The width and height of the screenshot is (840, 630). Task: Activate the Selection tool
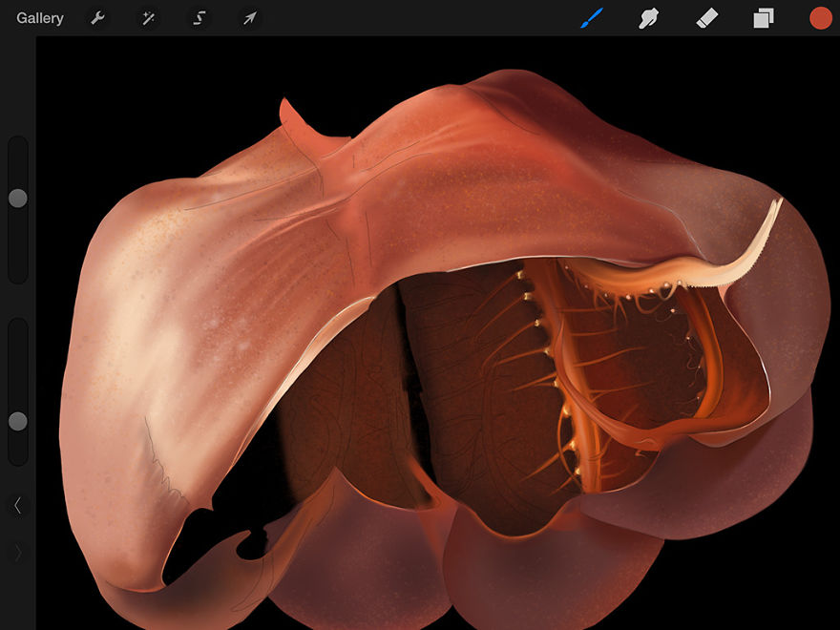pos(199,17)
